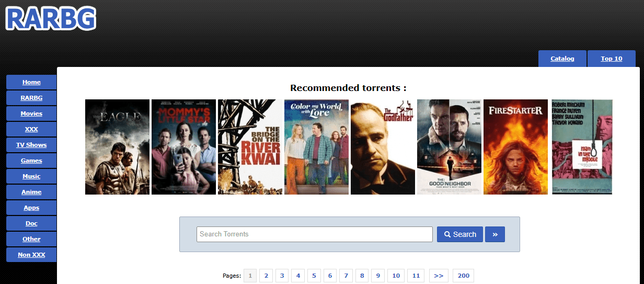
Task: Click the next pages >> link
Action: tap(439, 276)
